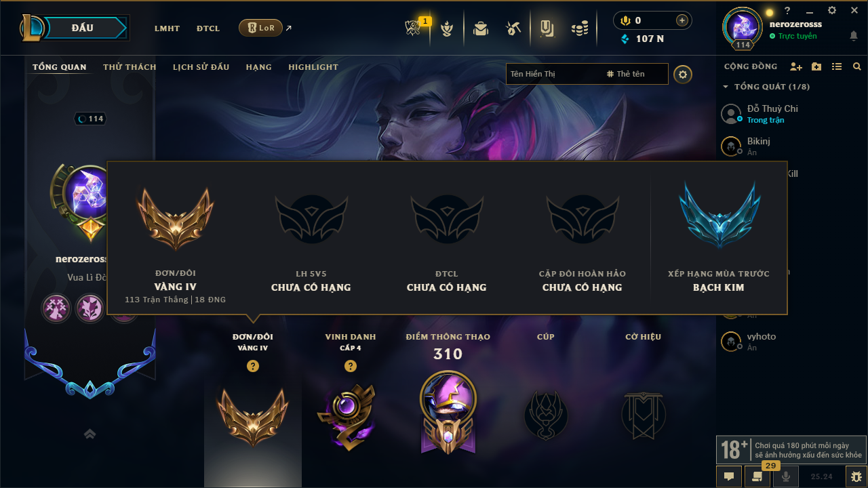This screenshot has height=488, width=868.
Task: Expand the banner chevron arrow
Action: coord(90,434)
